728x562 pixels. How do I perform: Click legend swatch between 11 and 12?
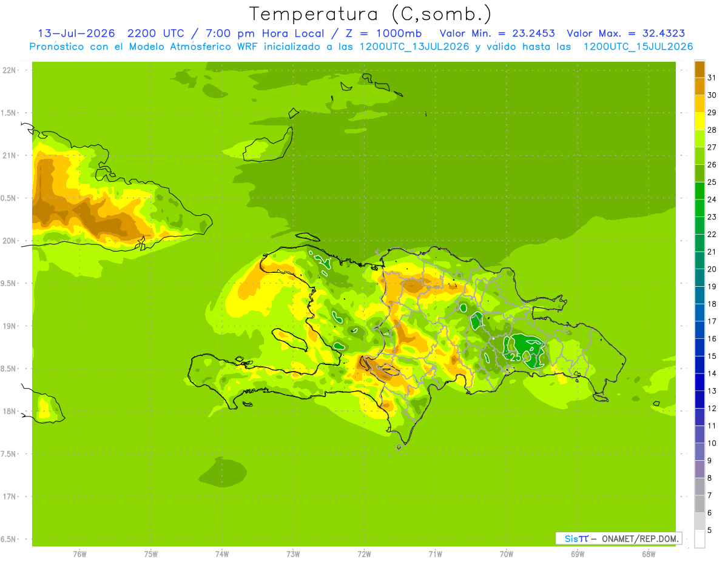[699, 417]
